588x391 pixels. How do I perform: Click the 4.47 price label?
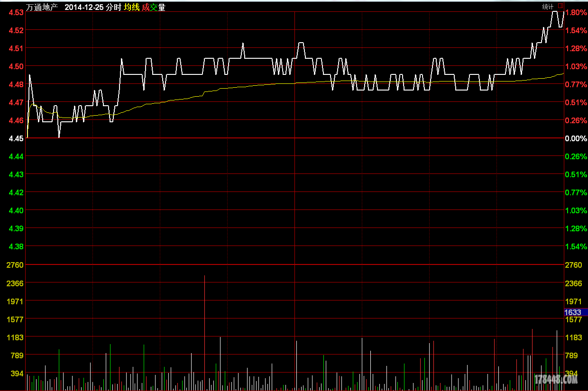[x=16, y=102]
